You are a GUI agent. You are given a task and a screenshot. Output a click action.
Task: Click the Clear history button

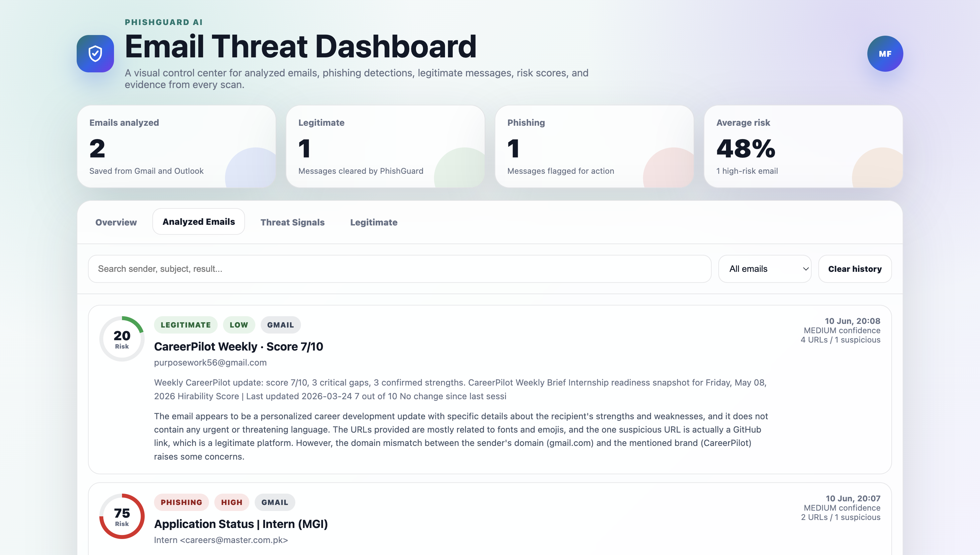point(855,269)
